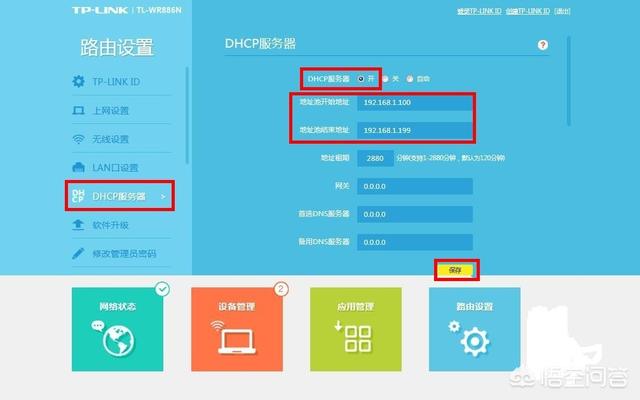
Task: Click the 地址租期 2880 input field
Action: (375, 158)
